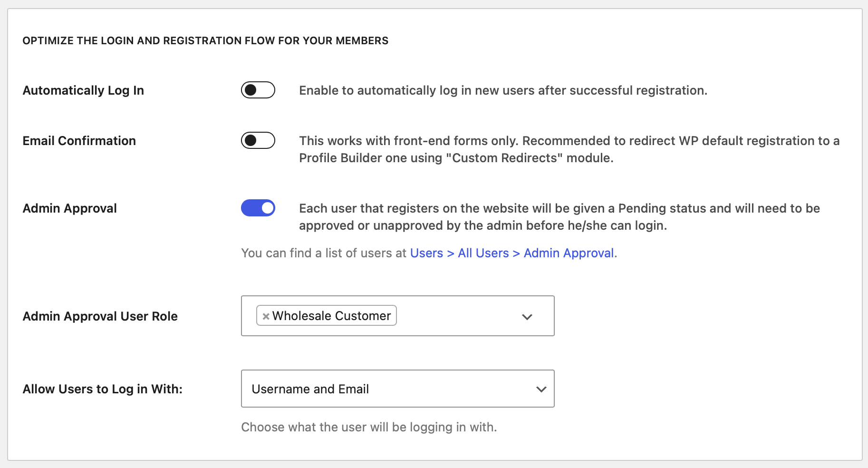Click the 'Choose what the user will be logging' hint
Image resolution: width=868 pixels, height=468 pixels.
(369, 427)
